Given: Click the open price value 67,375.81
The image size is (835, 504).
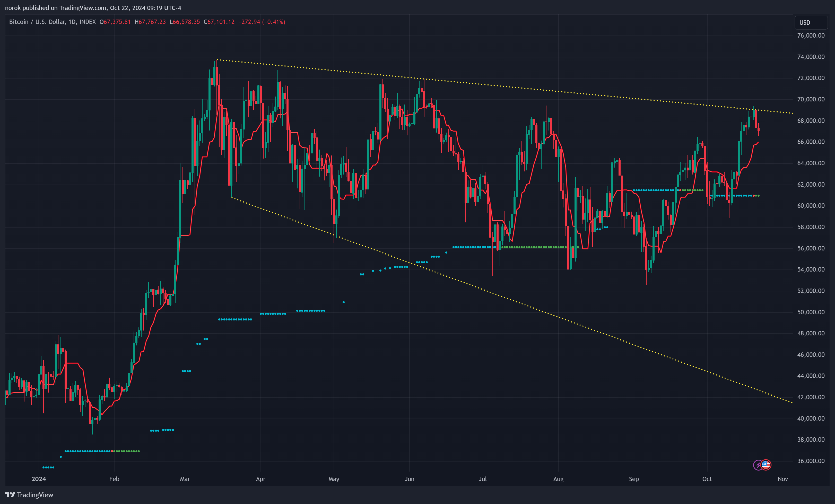Looking at the screenshot, I should (117, 22).
